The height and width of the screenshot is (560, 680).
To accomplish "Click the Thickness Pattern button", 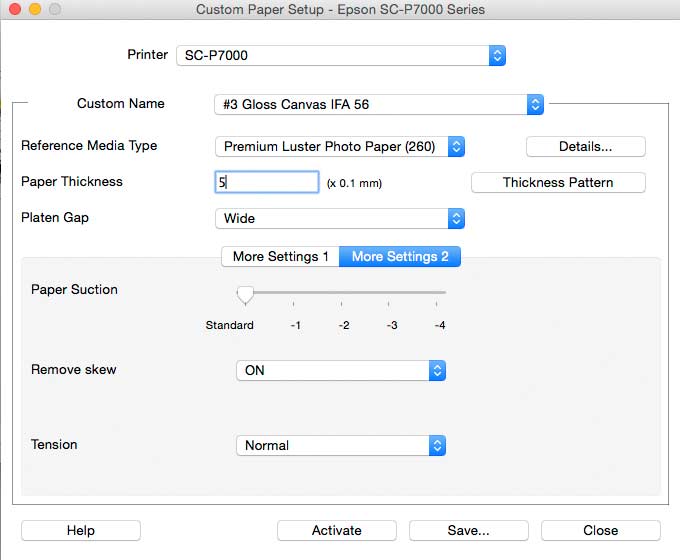I will [558, 183].
